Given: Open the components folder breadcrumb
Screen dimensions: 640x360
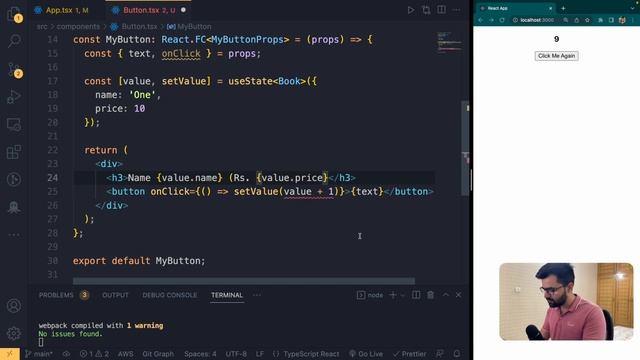Looking at the screenshot, I should pyautogui.click(x=78, y=27).
